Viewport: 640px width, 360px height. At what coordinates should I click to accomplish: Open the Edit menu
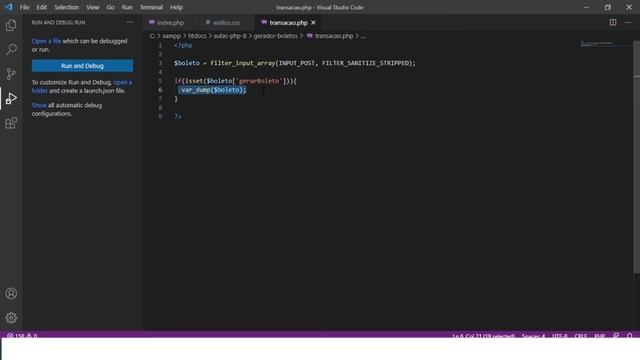coord(41,7)
